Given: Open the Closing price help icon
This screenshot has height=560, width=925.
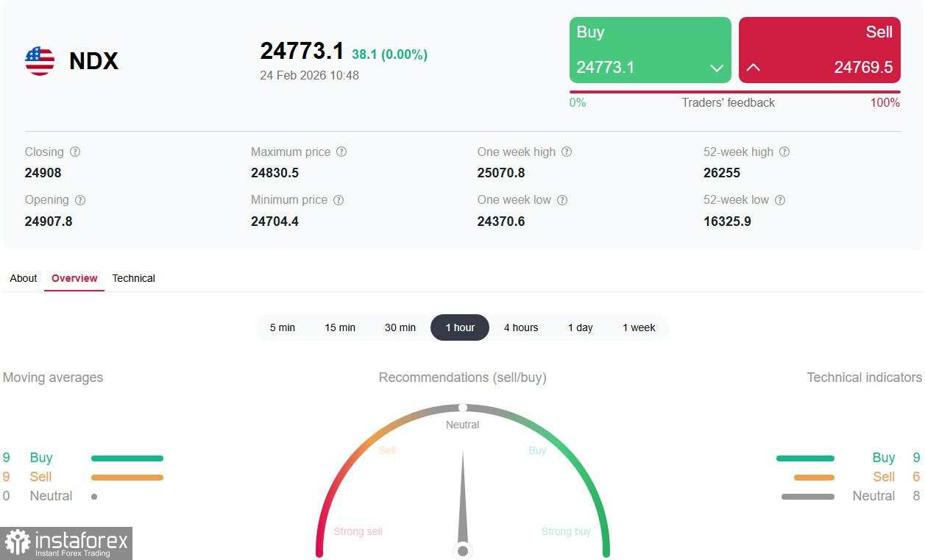Looking at the screenshot, I should click(76, 152).
